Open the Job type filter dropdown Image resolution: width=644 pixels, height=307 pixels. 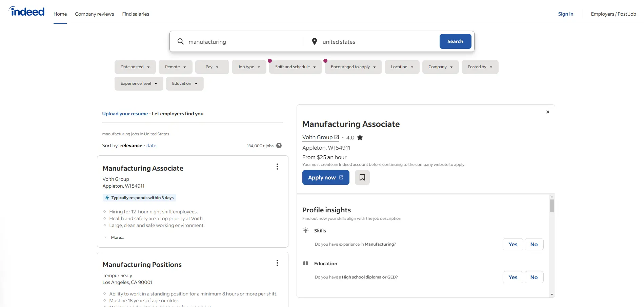coord(249,67)
